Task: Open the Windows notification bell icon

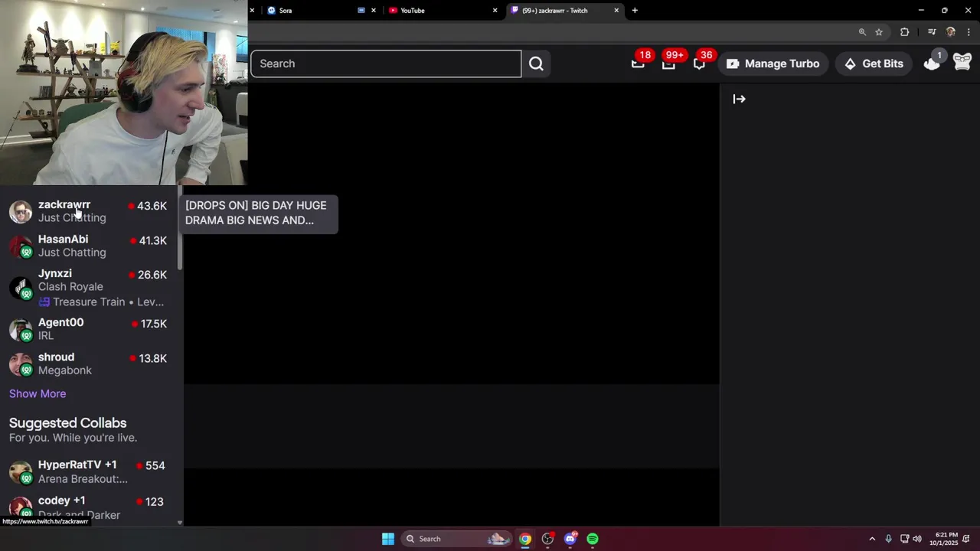Action: pos(966,539)
